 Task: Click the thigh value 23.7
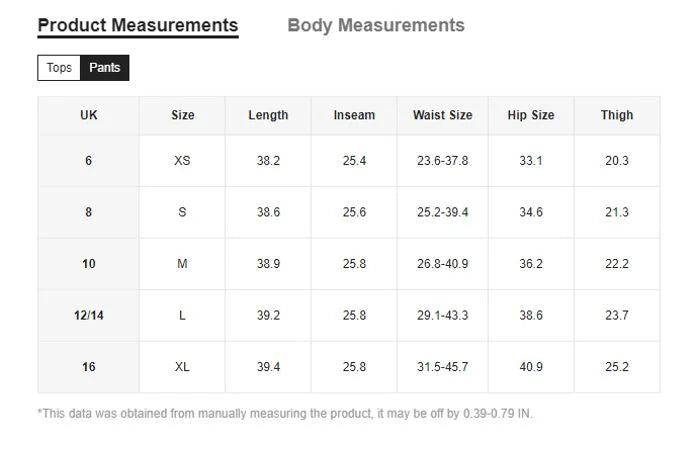point(617,315)
